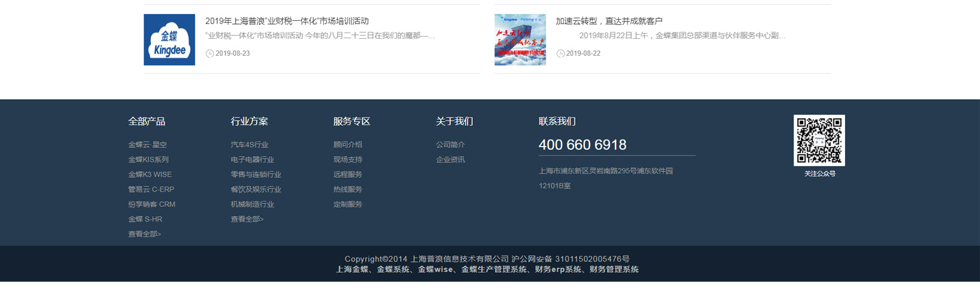
Task: Click the 关注公众号 caption
Action: pos(820,174)
